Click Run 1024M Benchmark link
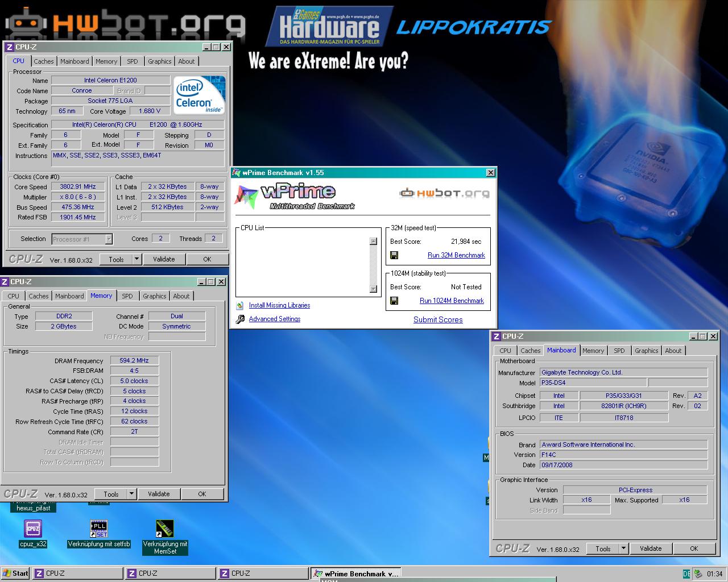 coord(452,301)
